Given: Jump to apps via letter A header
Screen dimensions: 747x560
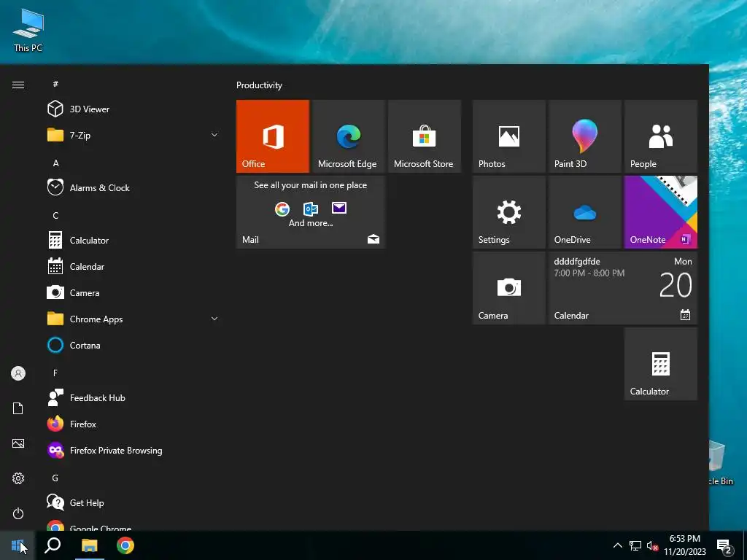Looking at the screenshot, I should [55, 163].
